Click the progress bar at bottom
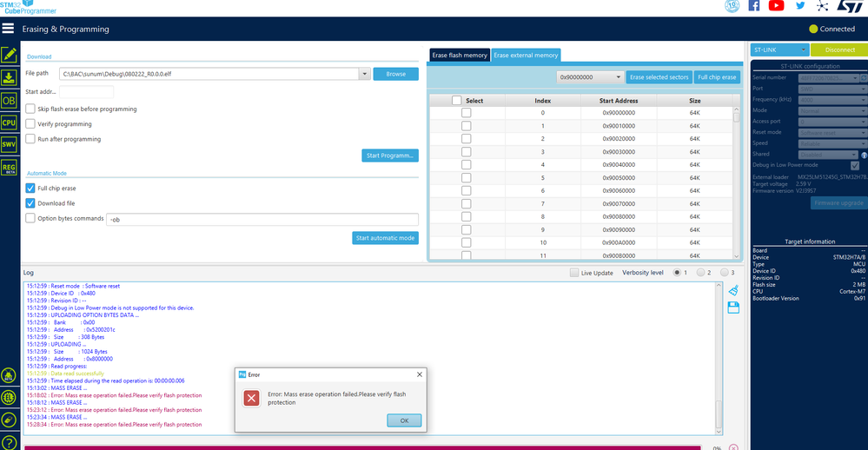 (362, 447)
